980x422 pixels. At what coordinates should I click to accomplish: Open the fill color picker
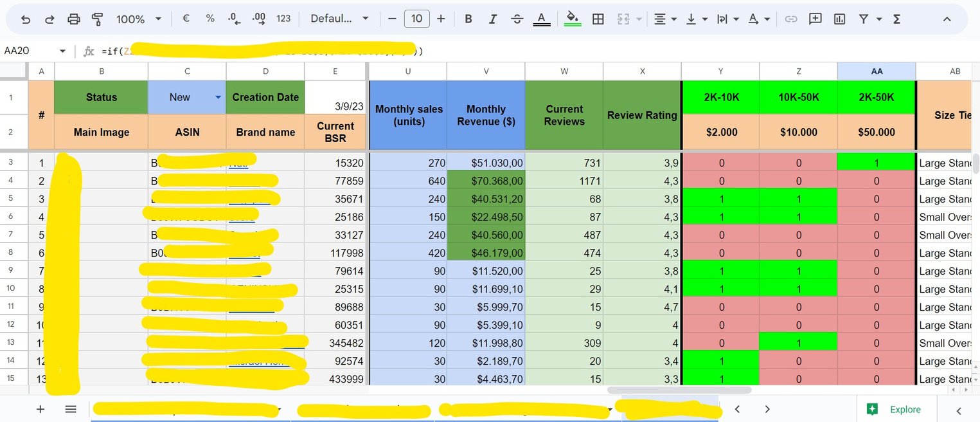pos(573,19)
